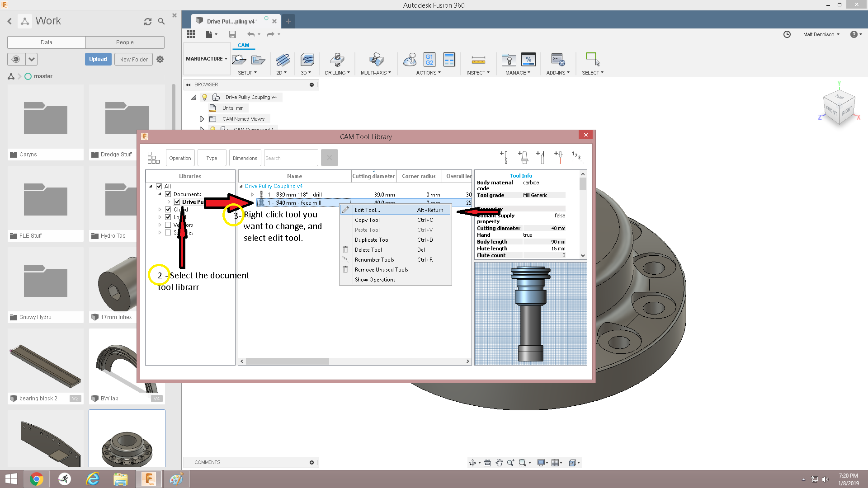Click the New Folder button

[133, 59]
